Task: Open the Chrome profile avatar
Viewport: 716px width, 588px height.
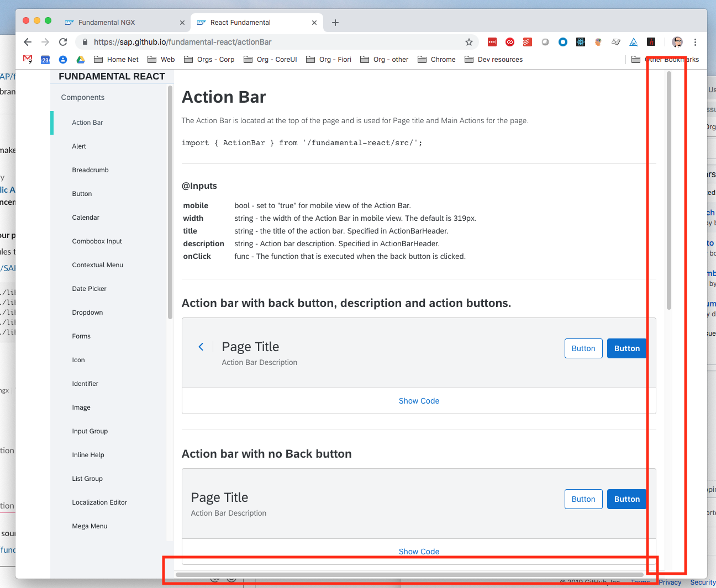Action: (677, 42)
